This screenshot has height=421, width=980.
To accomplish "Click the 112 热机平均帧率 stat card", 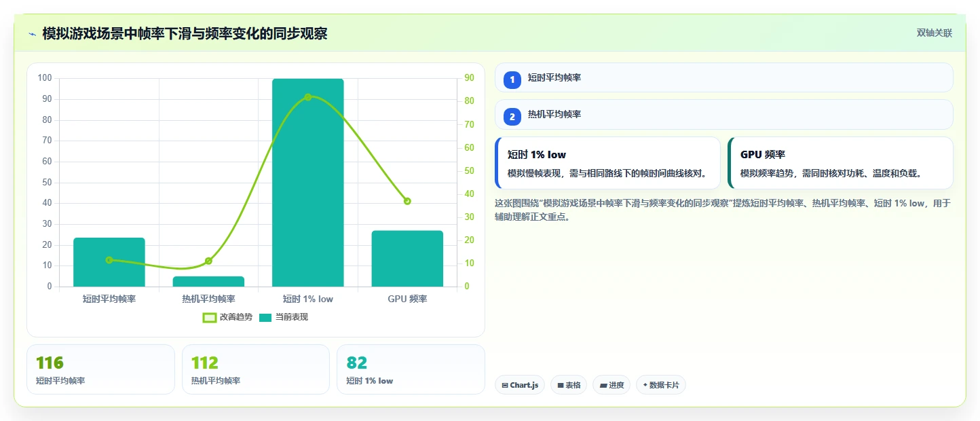I will coord(256,369).
